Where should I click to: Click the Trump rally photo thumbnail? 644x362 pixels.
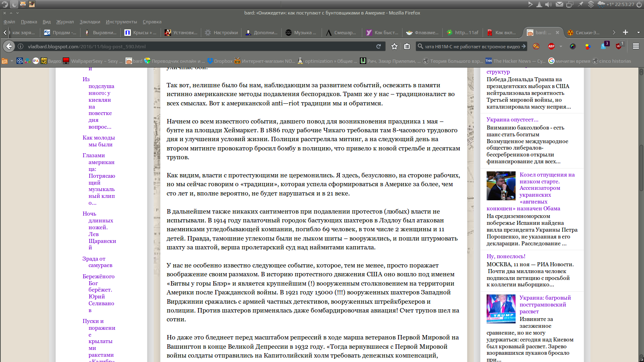(x=501, y=309)
